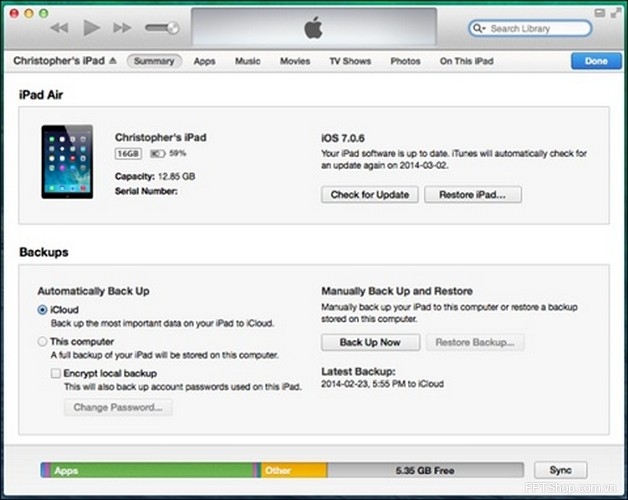Switch to mini player icon

point(600,13)
